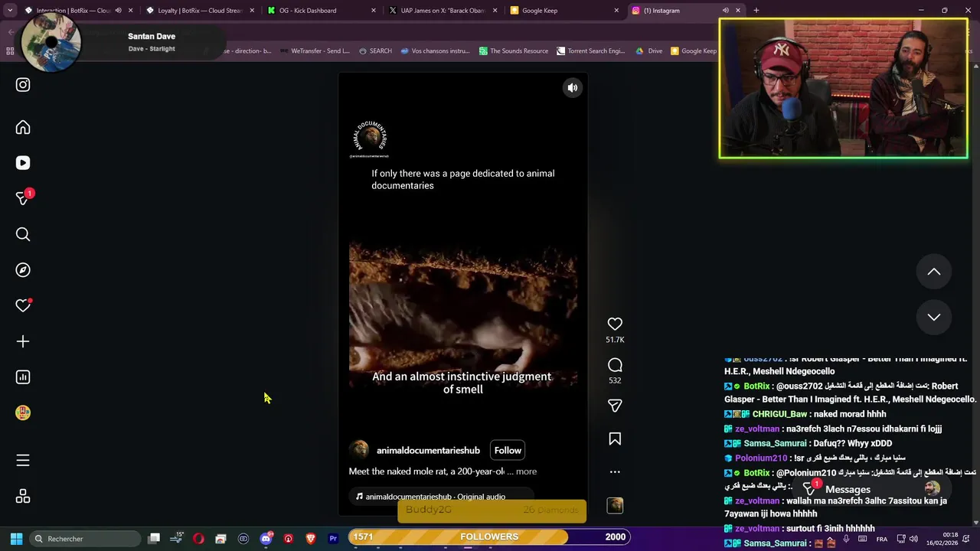Open The Sounds Resource bookmark

pos(514,51)
